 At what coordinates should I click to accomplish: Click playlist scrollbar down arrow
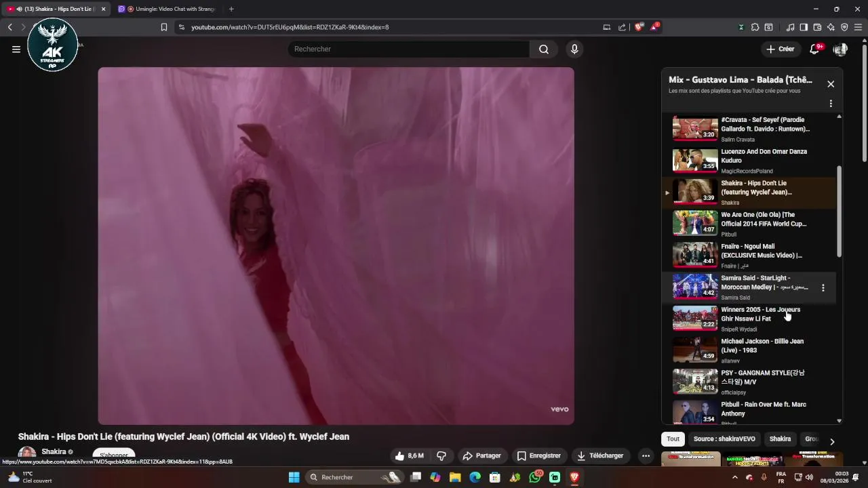coord(840,420)
